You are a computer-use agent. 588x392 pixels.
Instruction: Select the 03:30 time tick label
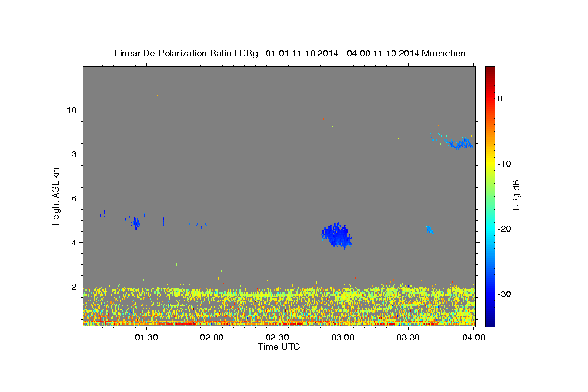tap(409, 337)
